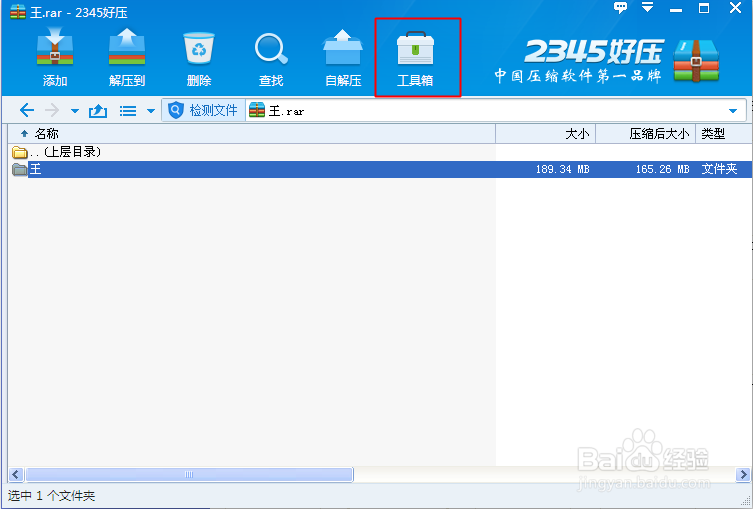Sort by the 名称 column header
The height and width of the screenshot is (509, 753).
pyautogui.click(x=252, y=134)
